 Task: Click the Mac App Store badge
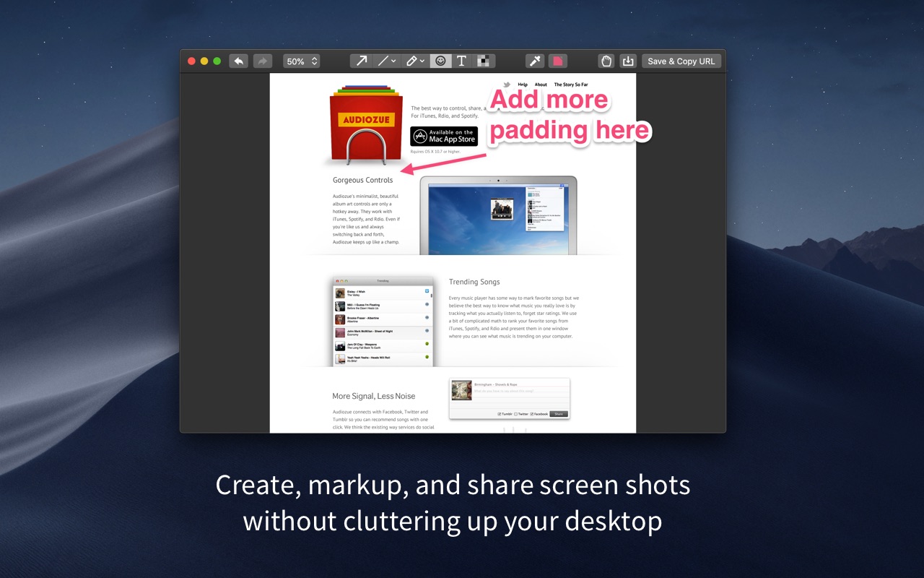click(444, 137)
